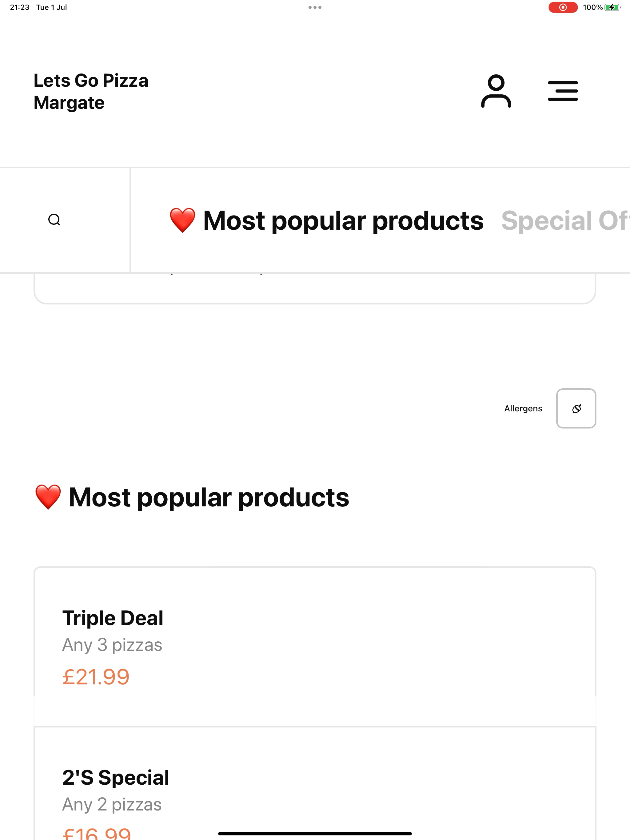Tap the battery status icon
Screen dimensions: 630x840
pyautogui.click(x=612, y=7)
